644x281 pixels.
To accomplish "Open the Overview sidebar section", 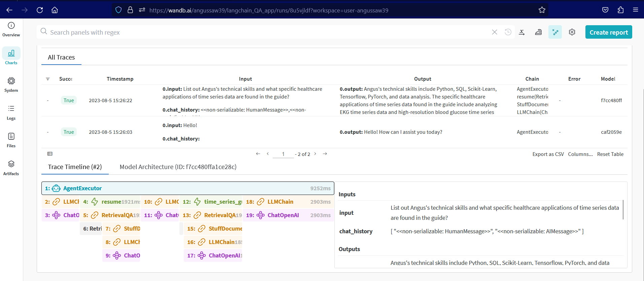I will pos(11,30).
